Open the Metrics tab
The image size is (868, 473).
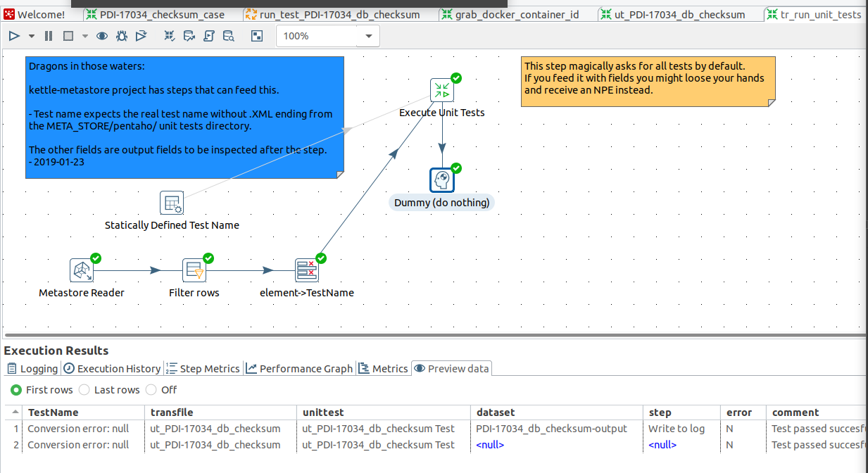pos(384,368)
